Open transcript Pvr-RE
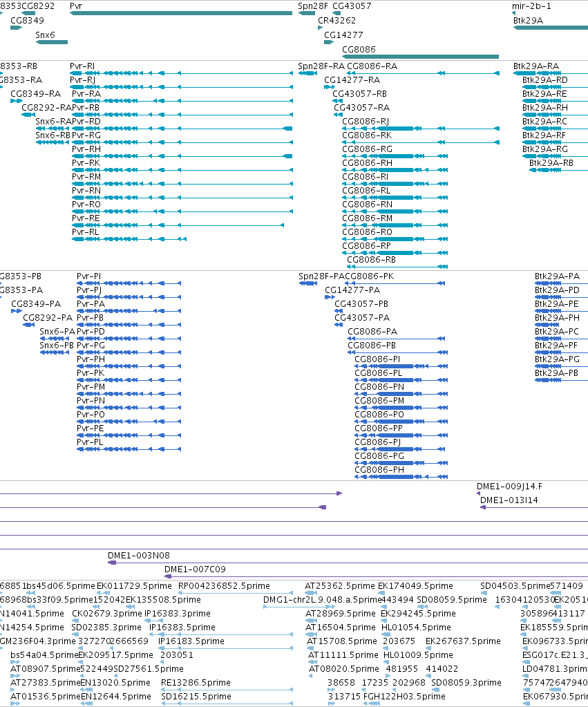 tap(86, 218)
